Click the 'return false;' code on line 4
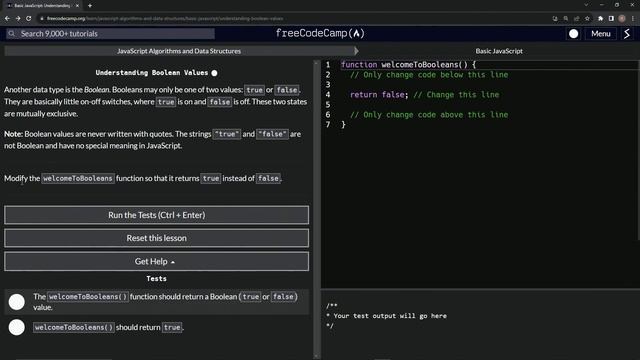This screenshot has width=640, height=360. click(x=379, y=95)
